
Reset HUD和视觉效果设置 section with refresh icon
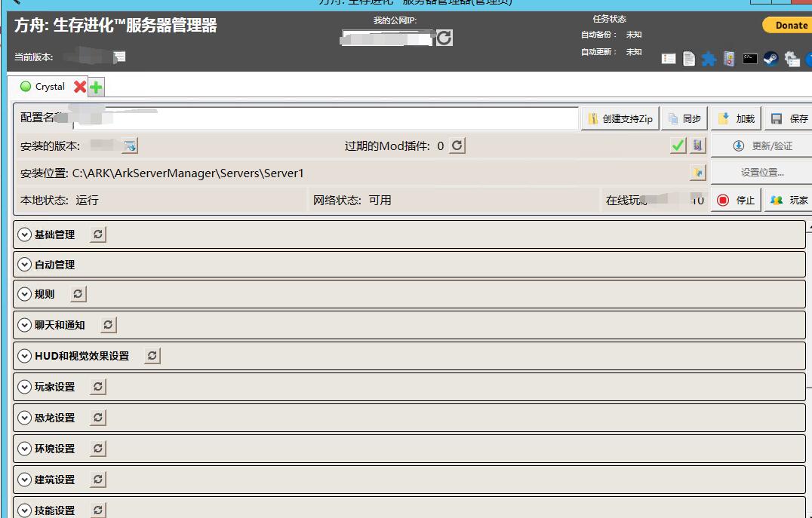coord(152,356)
